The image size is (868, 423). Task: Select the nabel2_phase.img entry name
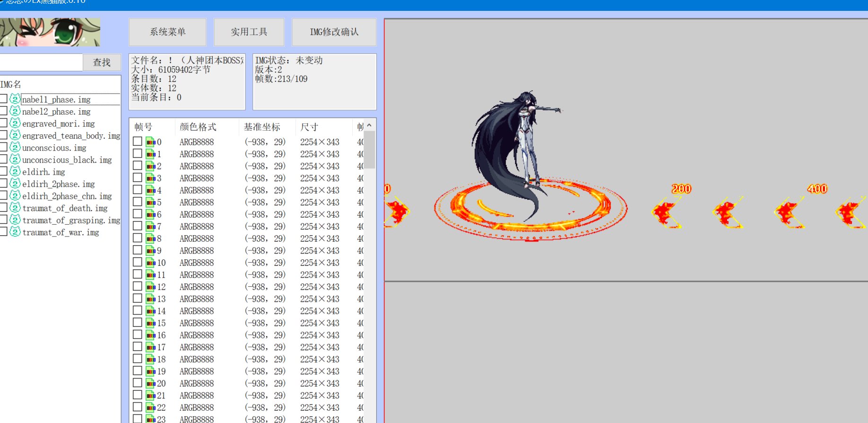click(56, 112)
